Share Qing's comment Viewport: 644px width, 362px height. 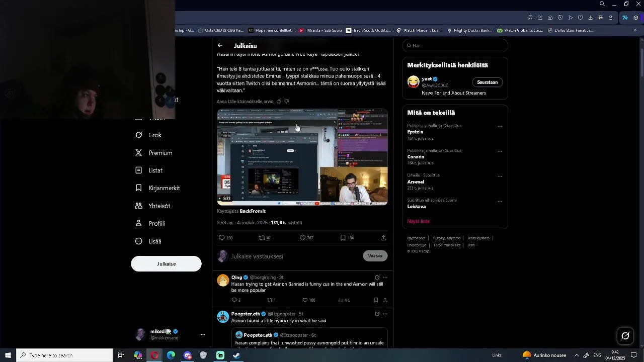(x=385, y=300)
